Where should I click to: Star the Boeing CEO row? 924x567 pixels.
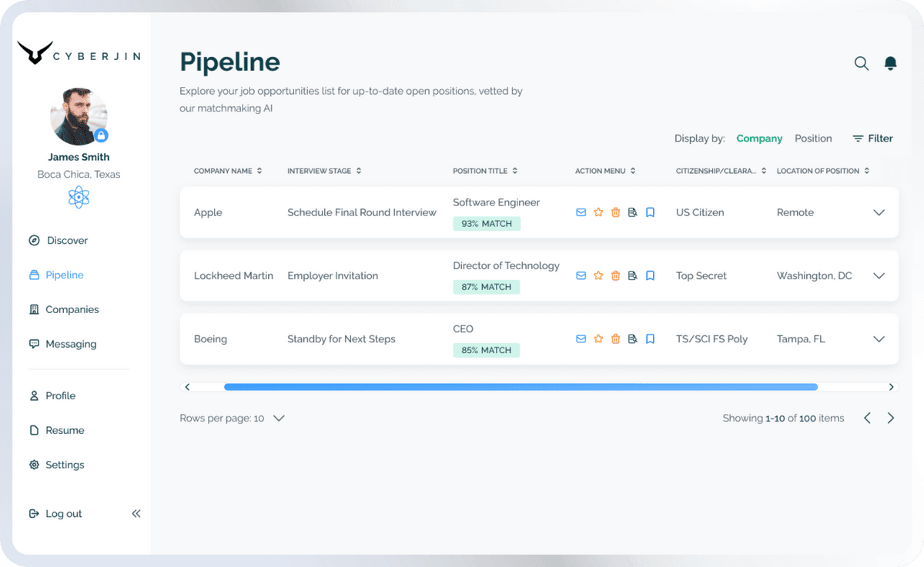pos(598,339)
